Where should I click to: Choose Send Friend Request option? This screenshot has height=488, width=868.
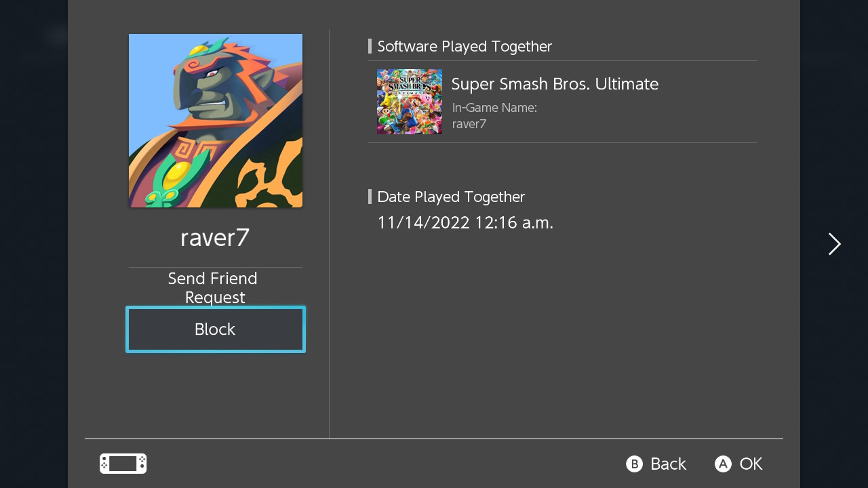[213, 288]
